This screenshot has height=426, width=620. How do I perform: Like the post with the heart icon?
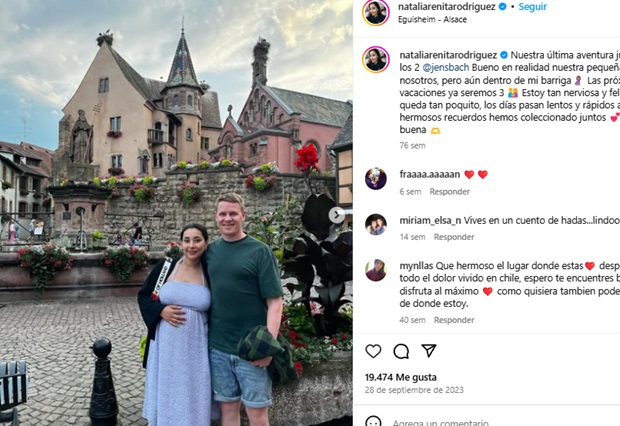(373, 351)
